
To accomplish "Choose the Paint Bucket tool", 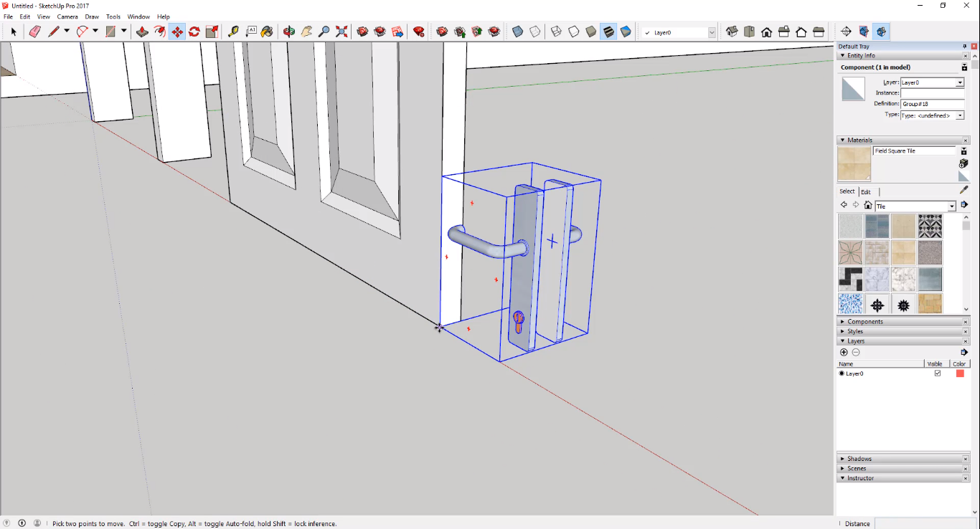I will [x=267, y=32].
